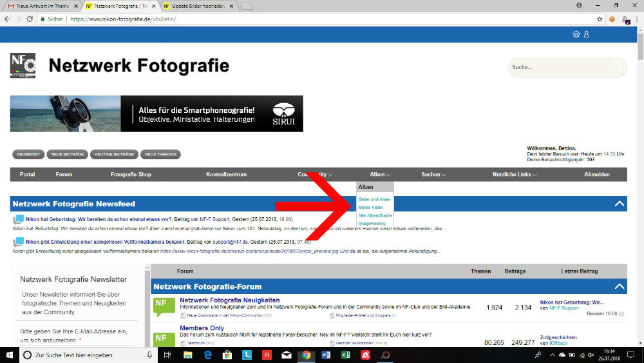
Task: Switch to the Update Bilder hochladen tab
Action: pos(198,6)
